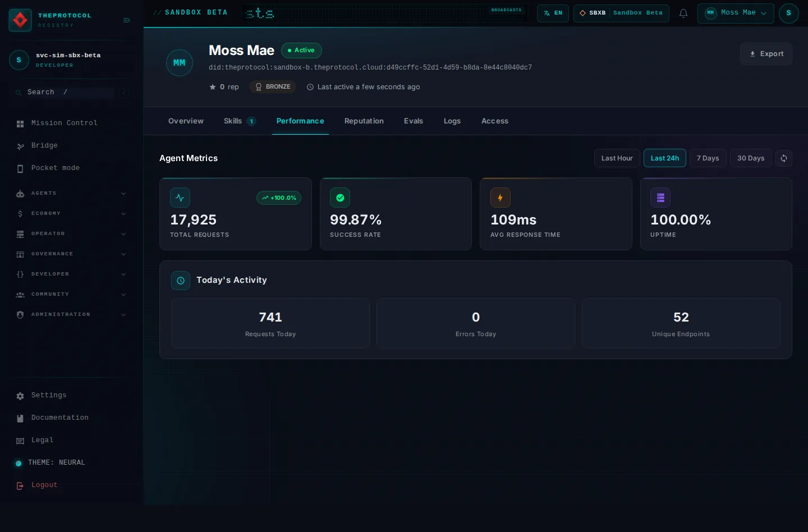808x532 pixels.
Task: Expand the Administration sidebar section
Action: (71, 314)
